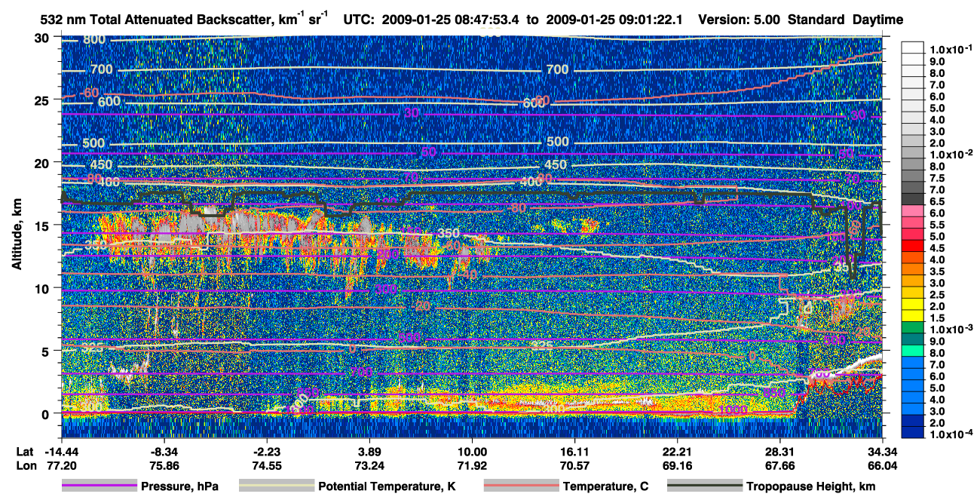The width and height of the screenshot is (980, 503).
Task: Click the latitude value '16.11'
Action: [574, 452]
